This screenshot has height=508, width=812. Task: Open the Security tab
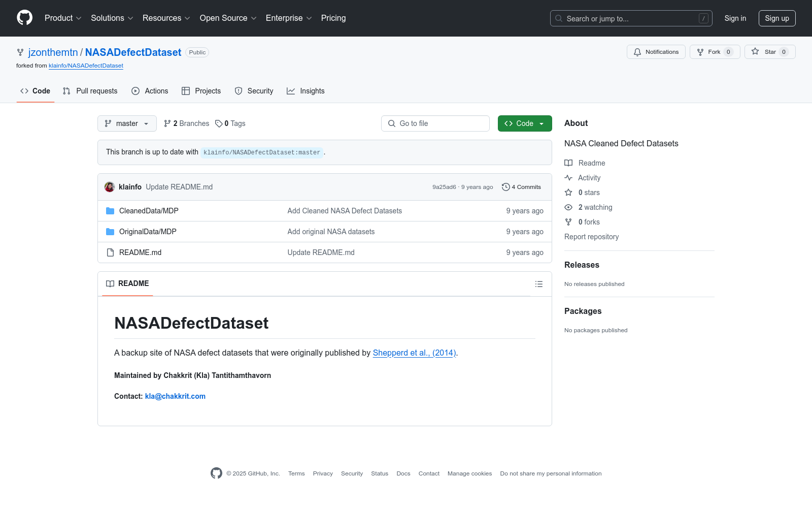coord(254,91)
